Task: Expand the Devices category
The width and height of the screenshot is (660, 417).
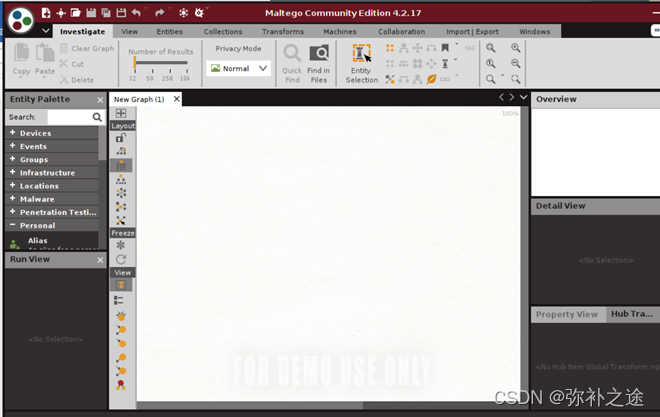Action: coord(53,133)
